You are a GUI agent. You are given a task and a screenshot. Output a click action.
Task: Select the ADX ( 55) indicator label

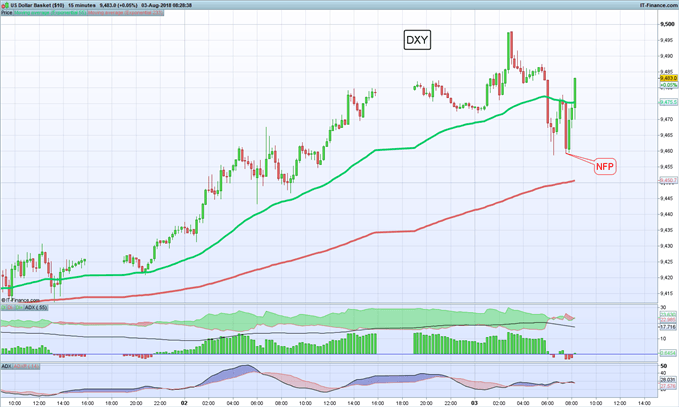[36, 307]
